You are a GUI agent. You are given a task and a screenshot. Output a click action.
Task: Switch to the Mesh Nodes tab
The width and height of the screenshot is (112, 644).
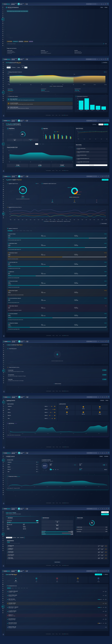[x=14, y=537]
